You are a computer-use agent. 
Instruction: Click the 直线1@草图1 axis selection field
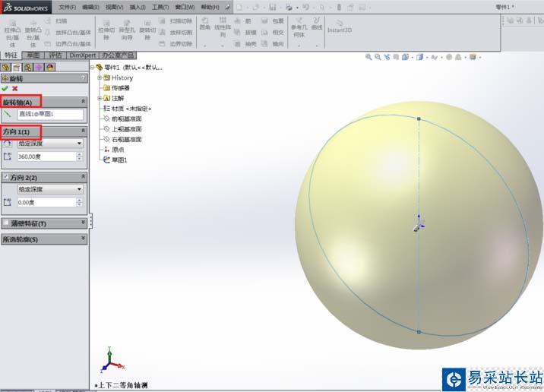click(x=50, y=114)
